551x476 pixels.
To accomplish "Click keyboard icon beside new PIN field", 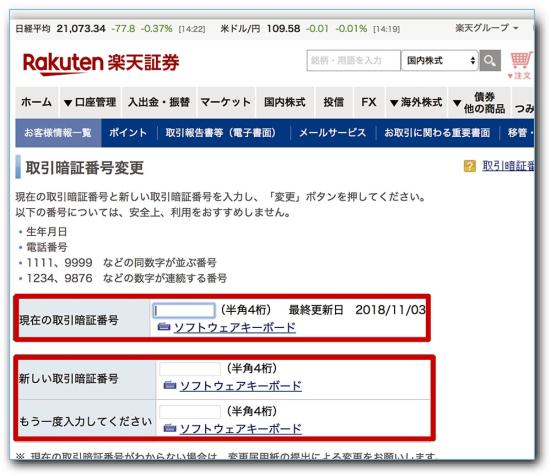I will click(x=170, y=385).
